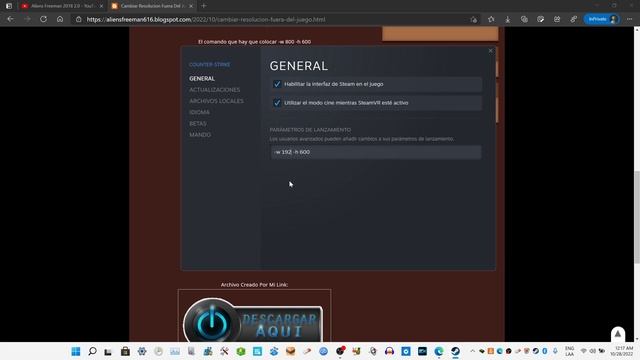Click the launch parameters input field

click(376, 152)
